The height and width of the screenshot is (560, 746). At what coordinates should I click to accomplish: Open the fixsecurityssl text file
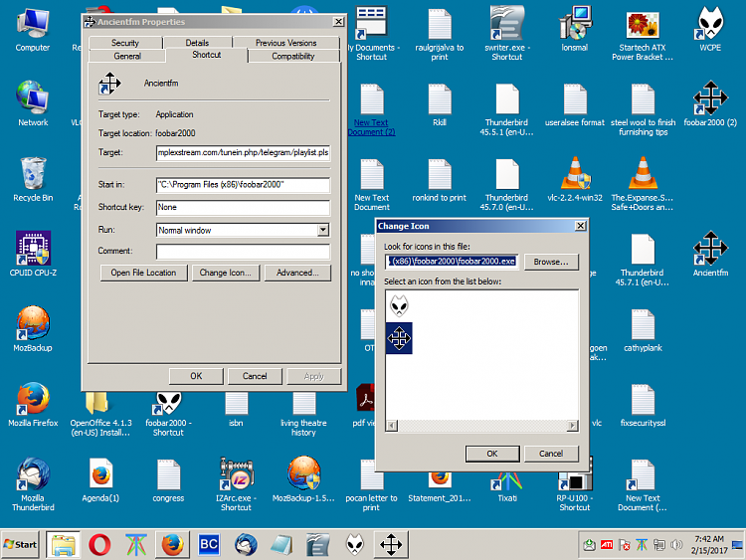point(643,404)
